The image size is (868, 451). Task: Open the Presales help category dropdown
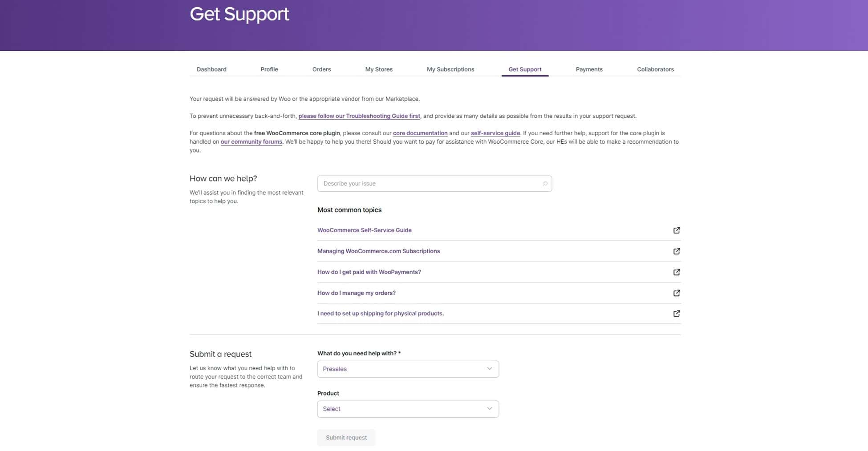pos(407,369)
